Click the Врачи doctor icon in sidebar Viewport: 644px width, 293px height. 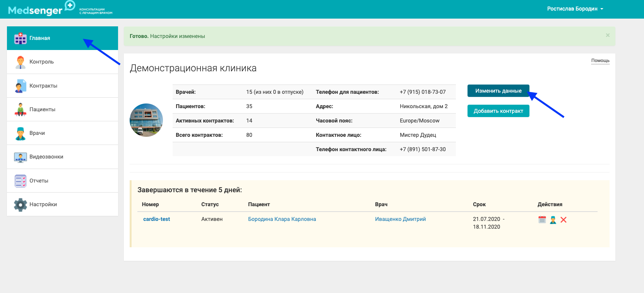20,133
